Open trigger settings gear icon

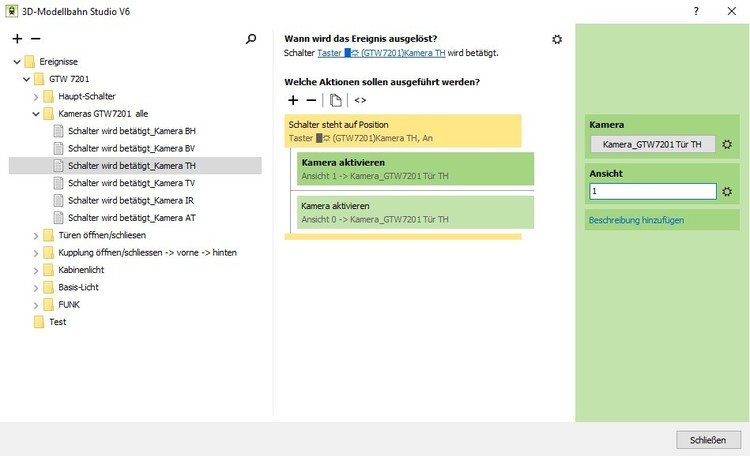point(557,39)
